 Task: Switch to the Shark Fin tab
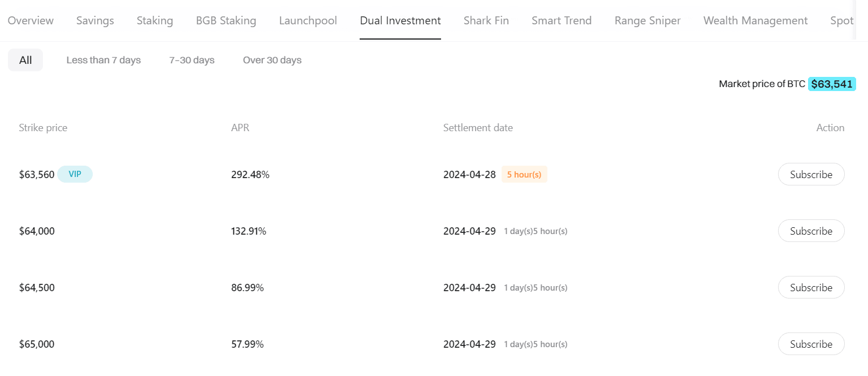tap(486, 21)
